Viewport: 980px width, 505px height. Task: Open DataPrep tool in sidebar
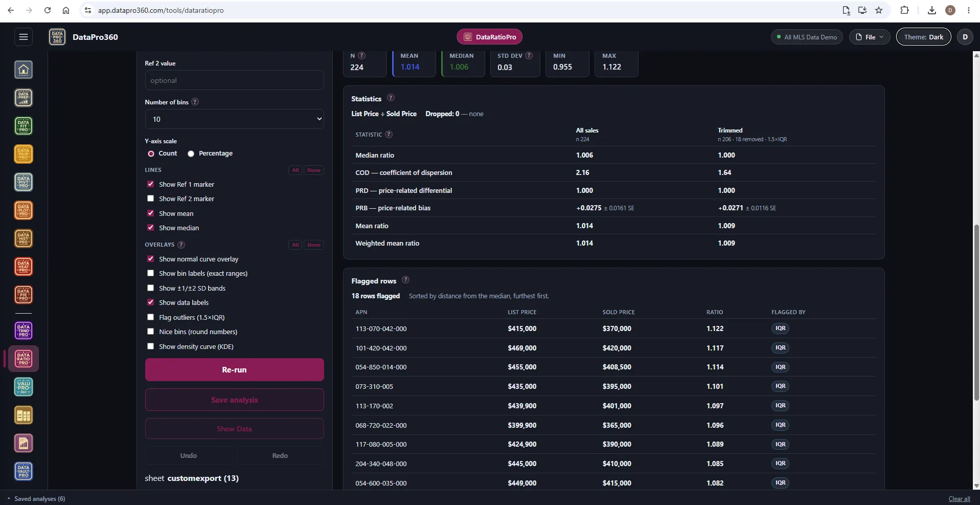tap(24, 98)
